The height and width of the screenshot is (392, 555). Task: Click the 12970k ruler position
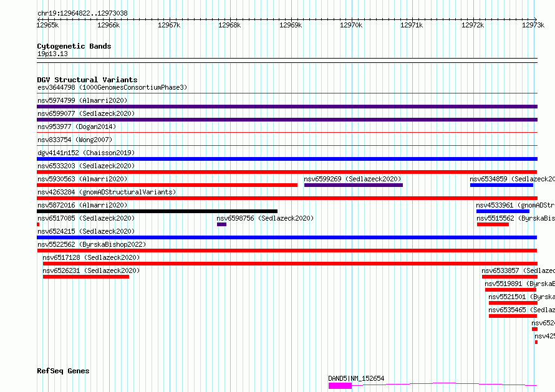pyautogui.click(x=351, y=25)
